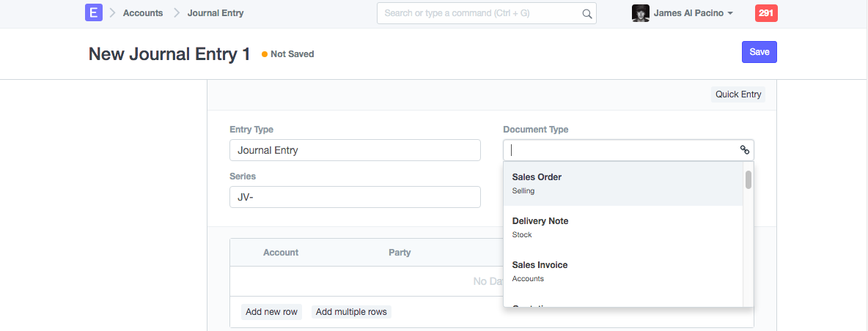Go to the Accounts breadcrumb

pos(143,13)
